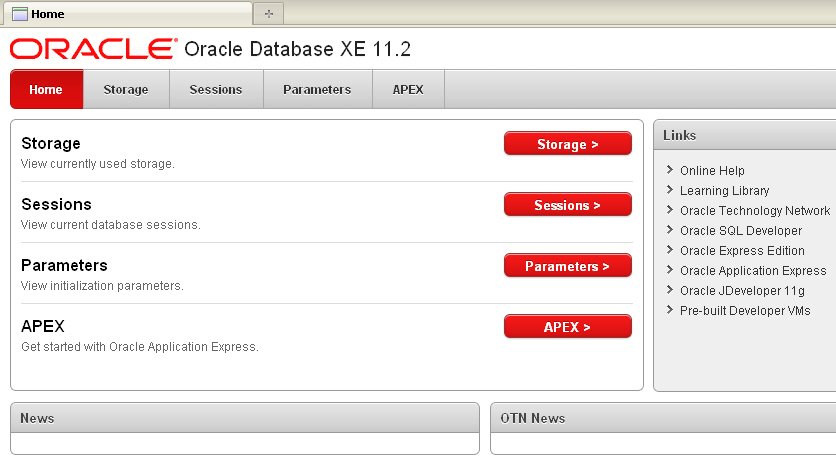Open the Oracle Application Express link

pyautogui.click(x=753, y=271)
